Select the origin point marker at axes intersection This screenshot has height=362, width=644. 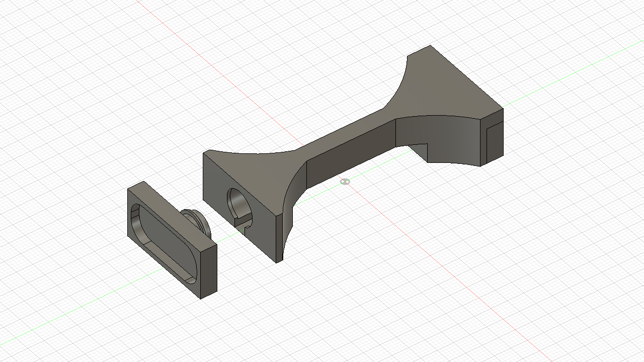click(x=345, y=182)
